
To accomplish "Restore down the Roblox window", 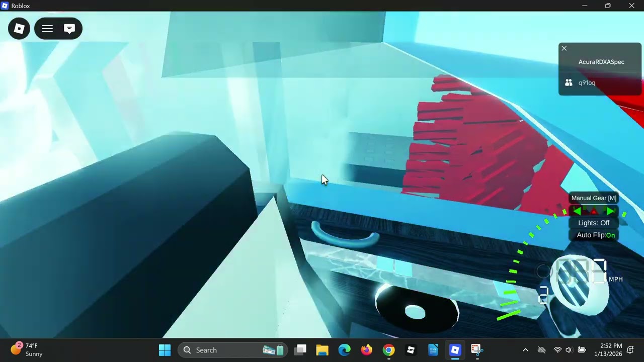I will [x=608, y=6].
